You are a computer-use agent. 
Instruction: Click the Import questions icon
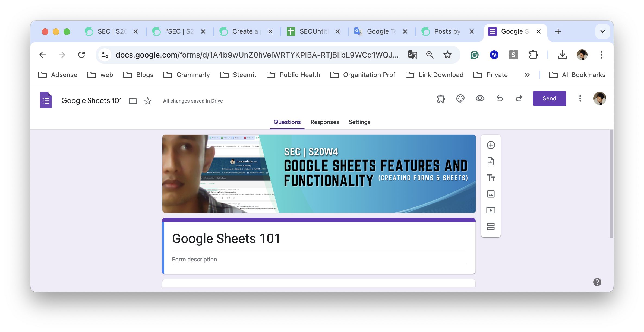point(491,161)
